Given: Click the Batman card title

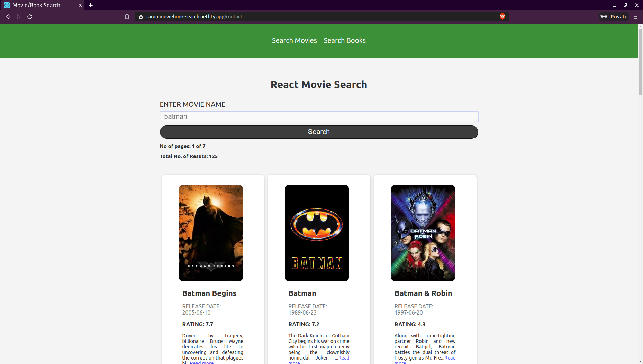Looking at the screenshot, I should [302, 293].
